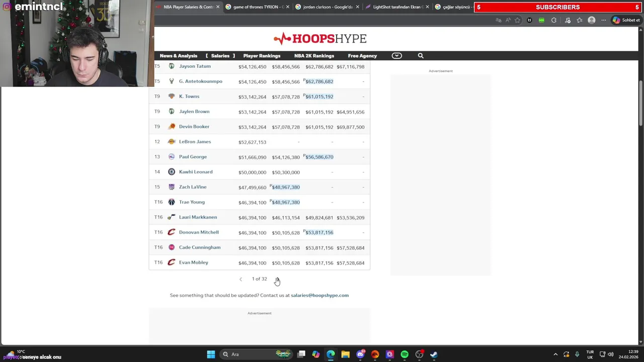644x362 pixels.
Task: Open Free Agency menu
Action: pyautogui.click(x=362, y=56)
